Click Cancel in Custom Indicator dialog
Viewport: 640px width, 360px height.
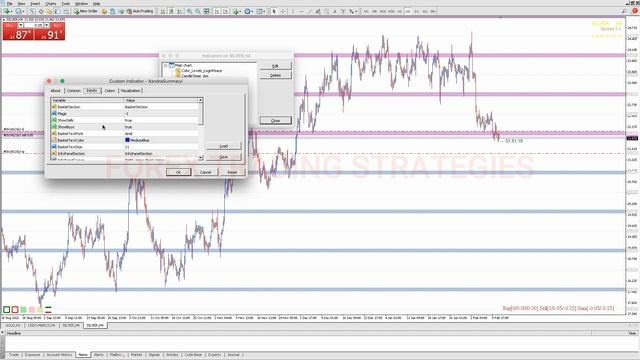tap(205, 172)
